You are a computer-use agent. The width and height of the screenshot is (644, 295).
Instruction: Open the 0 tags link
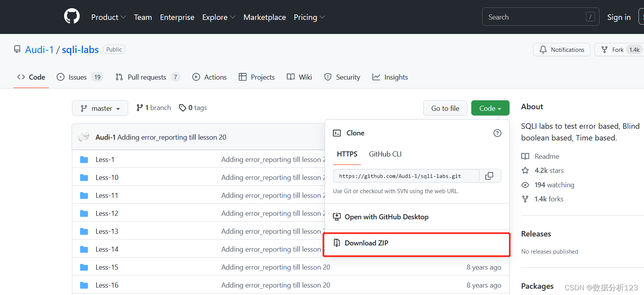(x=193, y=108)
